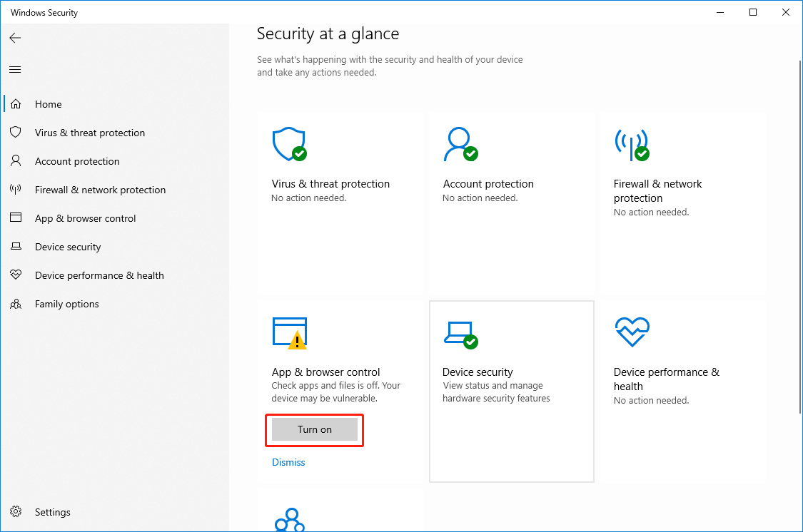Click the shield icon beside Virus & threat protection in sidebar
This screenshot has width=803, height=532.
[x=16, y=133]
